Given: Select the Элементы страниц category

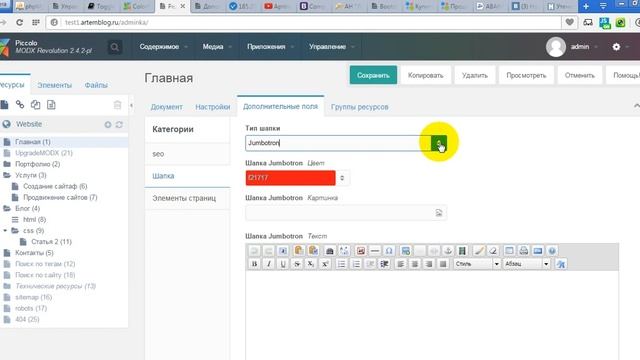Looking at the screenshot, I should (188, 198).
